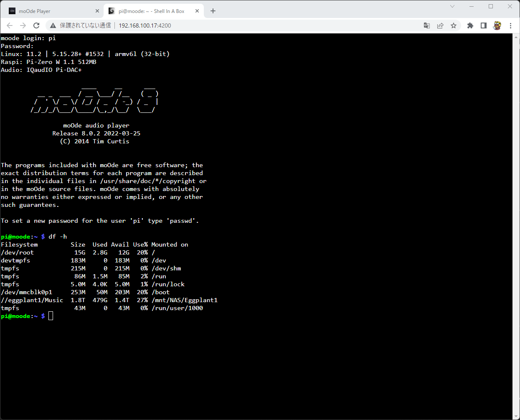Bookmark this tab with the star icon
The height and width of the screenshot is (420, 520).
454,25
